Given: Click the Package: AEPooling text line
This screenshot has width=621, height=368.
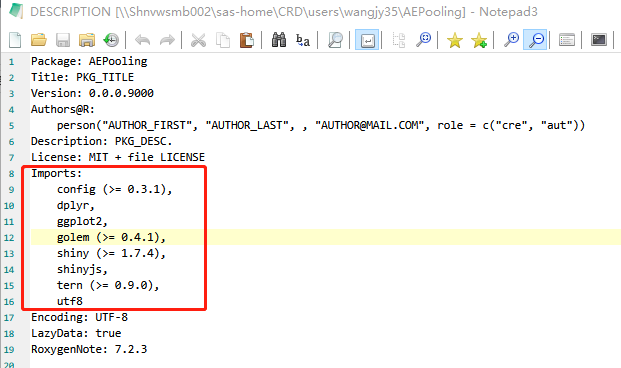Looking at the screenshot, I should (89, 61).
